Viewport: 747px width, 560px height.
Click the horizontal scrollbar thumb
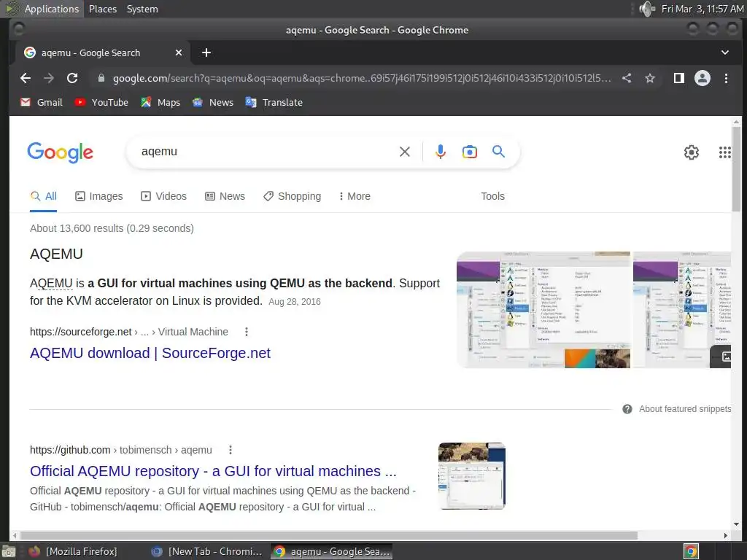329,535
